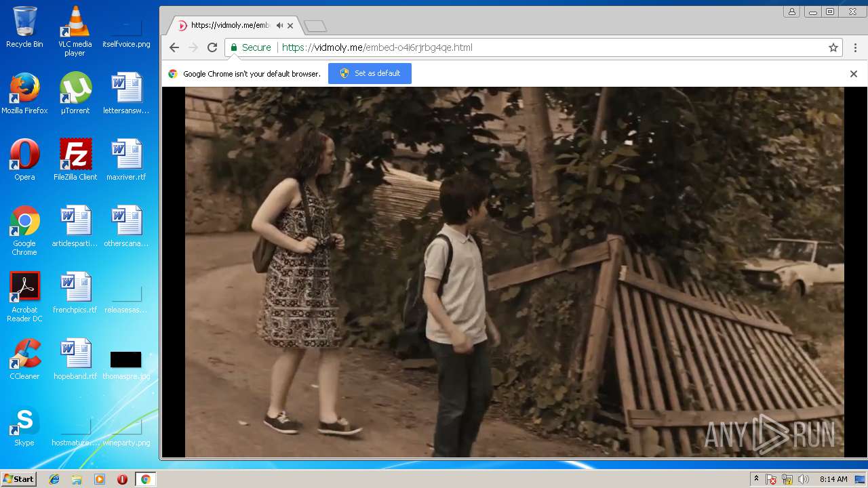This screenshot has height=488, width=868.
Task: Open the VLC media player desktop icon
Action: click(x=75, y=32)
